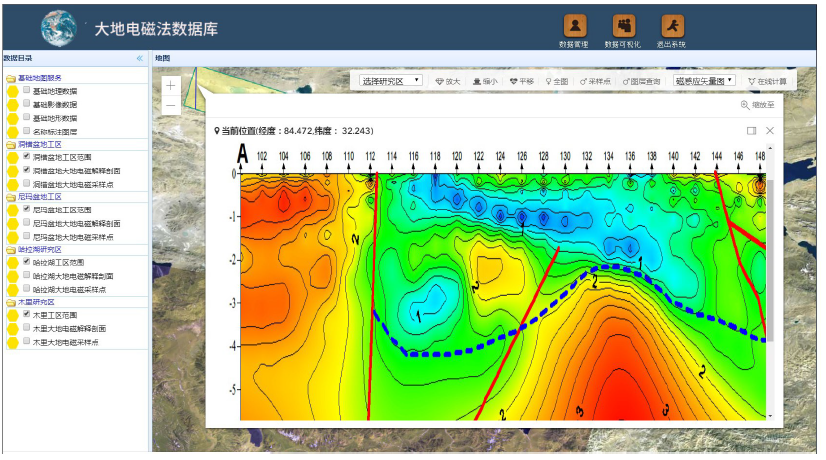Screen dimensions: 826x460
Task: Uncheck 洞错盆地工区范围 checkbox
Action: pyautogui.click(x=26, y=156)
